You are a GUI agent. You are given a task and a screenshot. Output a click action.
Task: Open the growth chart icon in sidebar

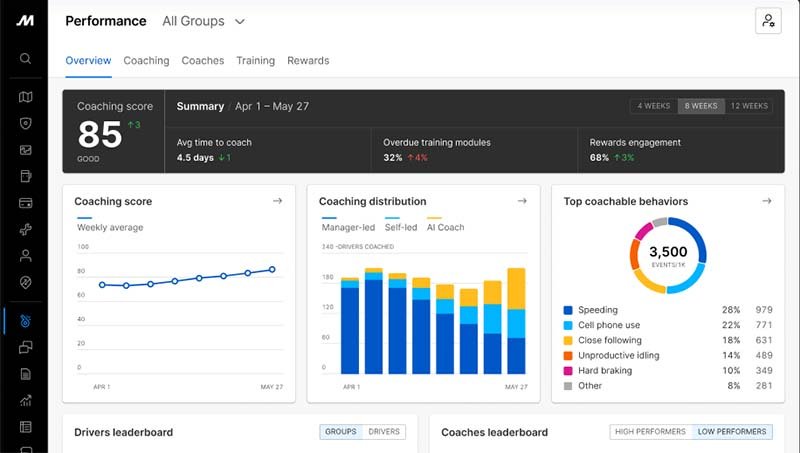click(x=25, y=400)
